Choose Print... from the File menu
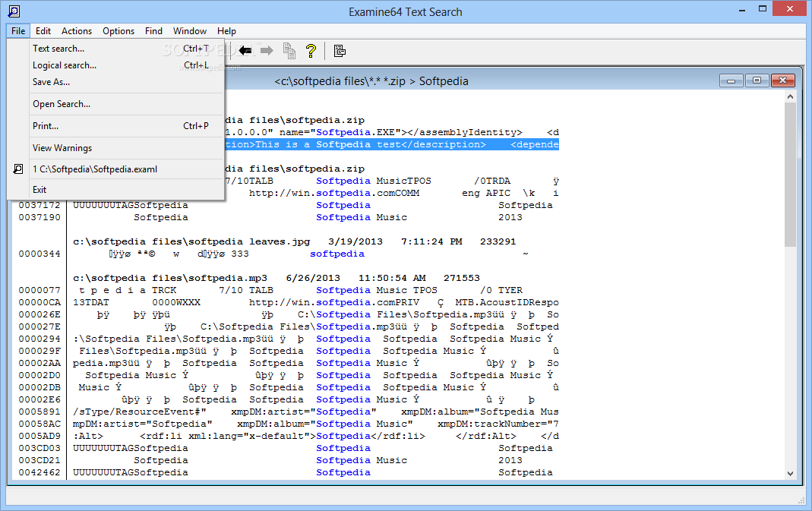 (x=116, y=126)
